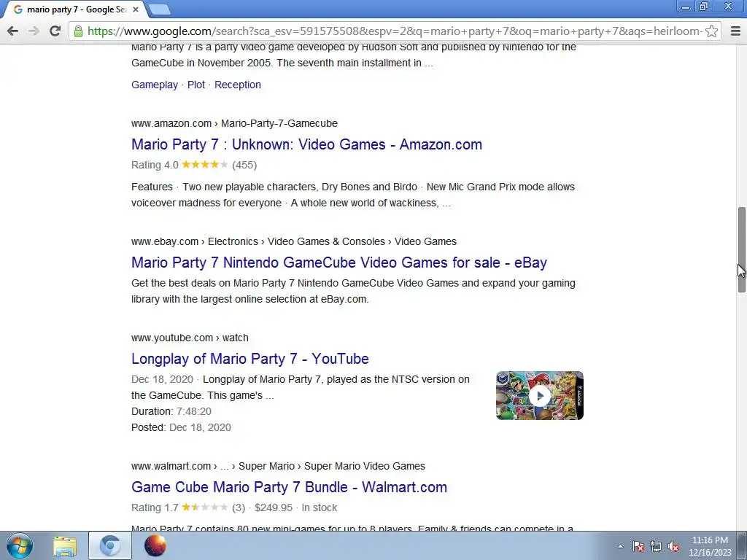The image size is (747, 560).
Task: Click the www.amazon.com breadcrumb text
Action: (171, 123)
